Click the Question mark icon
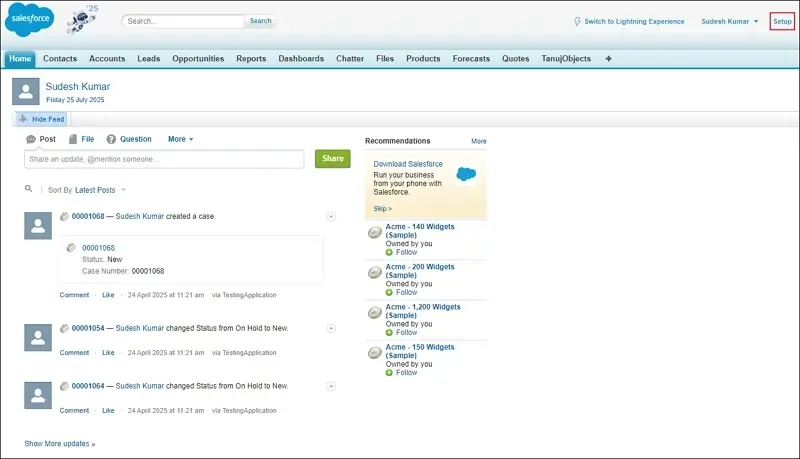This screenshot has height=459, width=800. point(112,139)
